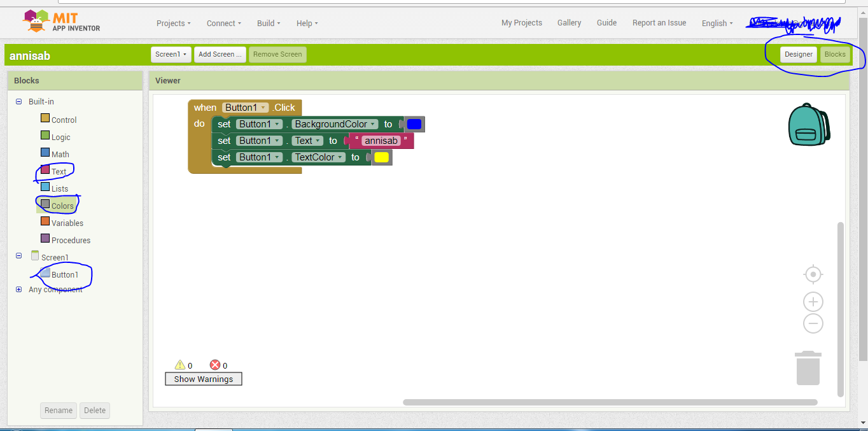868x431 pixels.
Task: Click the trash can to delete blocks
Action: click(x=808, y=369)
